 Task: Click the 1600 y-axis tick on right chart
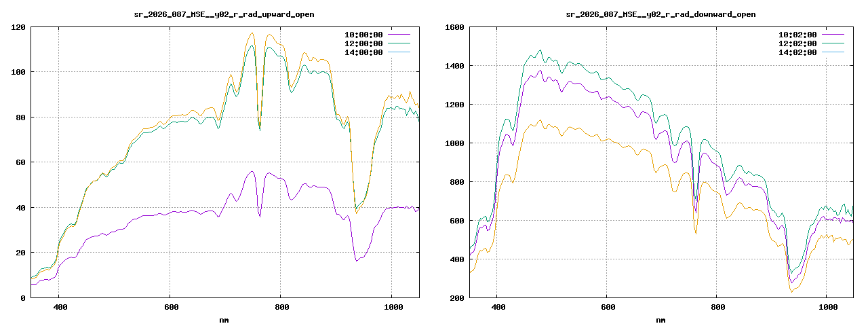pos(454,27)
